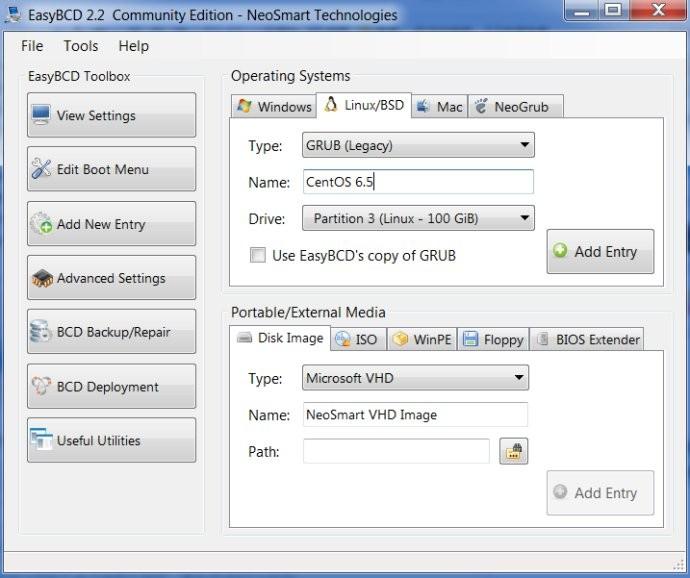This screenshot has height=578, width=690.
Task: Click the chip icon beside Advanced Settings
Action: tap(42, 278)
